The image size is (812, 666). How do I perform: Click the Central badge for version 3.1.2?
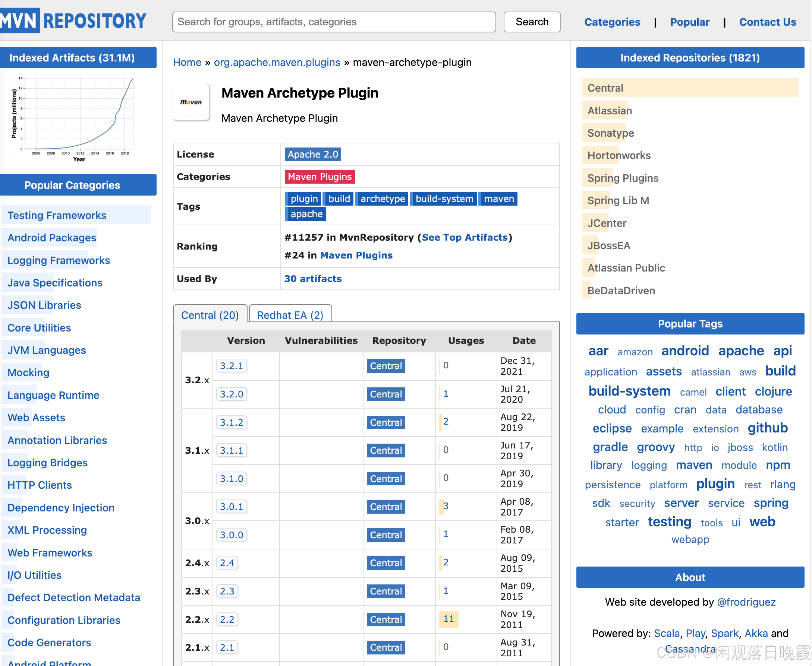[385, 422]
